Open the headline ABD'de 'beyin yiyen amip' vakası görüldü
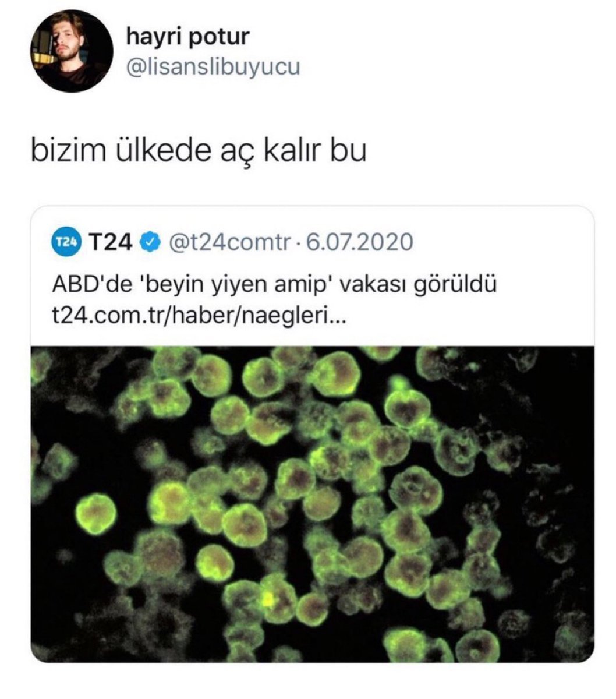The height and width of the screenshot is (699, 616). [274, 286]
